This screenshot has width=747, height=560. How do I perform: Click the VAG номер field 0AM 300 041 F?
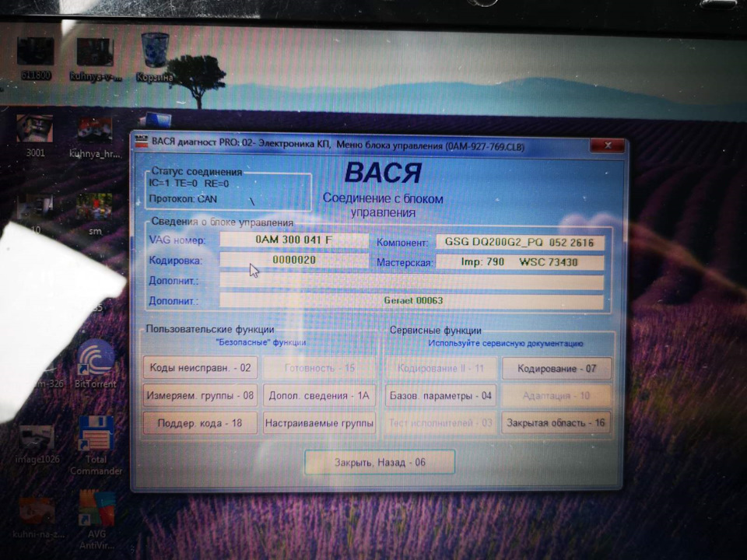click(x=294, y=240)
